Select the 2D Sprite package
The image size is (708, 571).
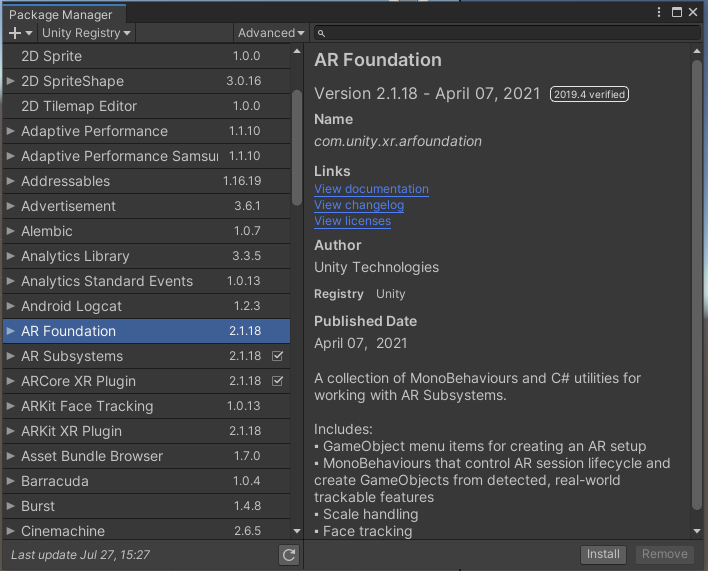(x=146, y=56)
